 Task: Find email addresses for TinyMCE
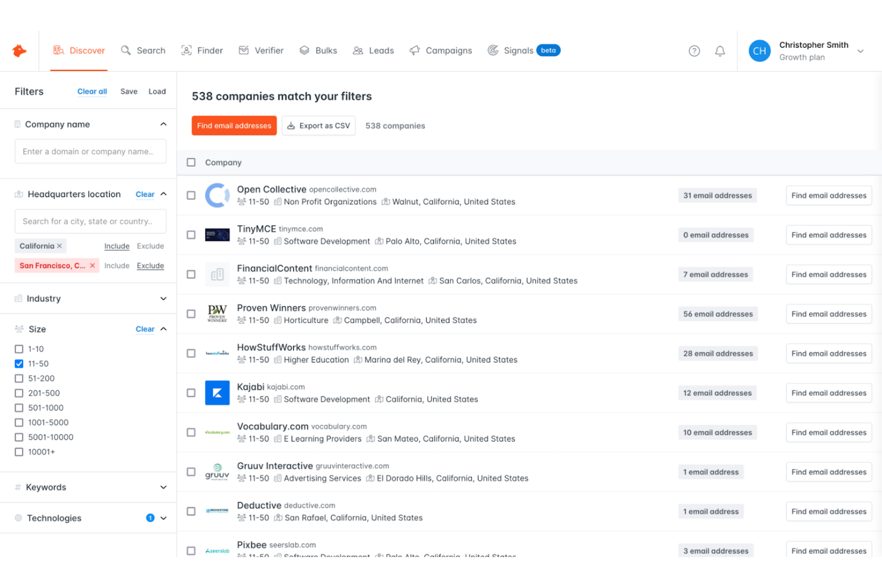click(829, 235)
